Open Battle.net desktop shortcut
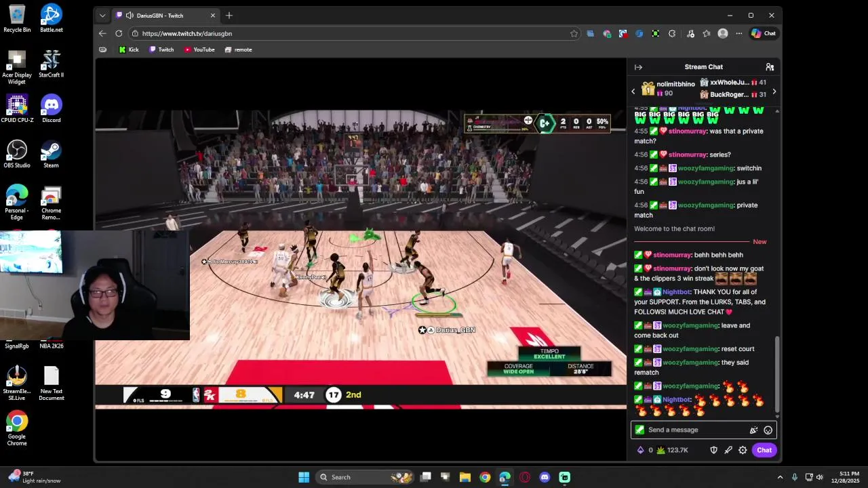The image size is (868, 488). [52, 18]
